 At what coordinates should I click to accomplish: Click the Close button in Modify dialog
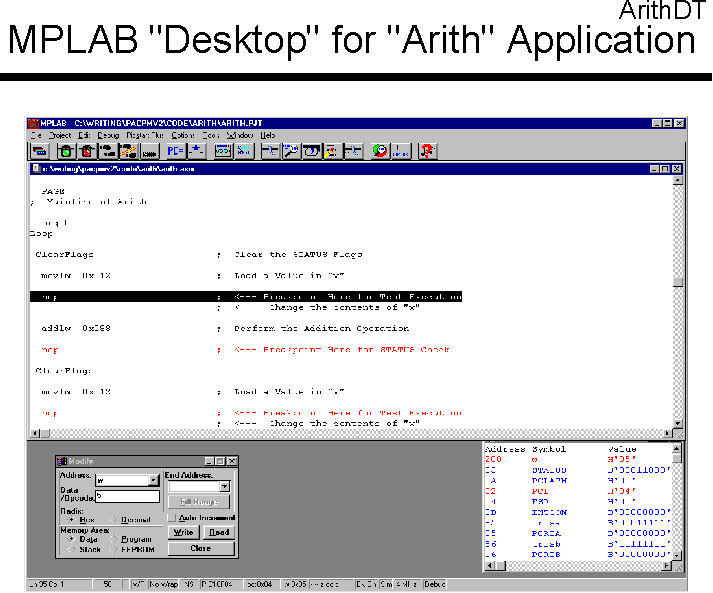[x=201, y=548]
